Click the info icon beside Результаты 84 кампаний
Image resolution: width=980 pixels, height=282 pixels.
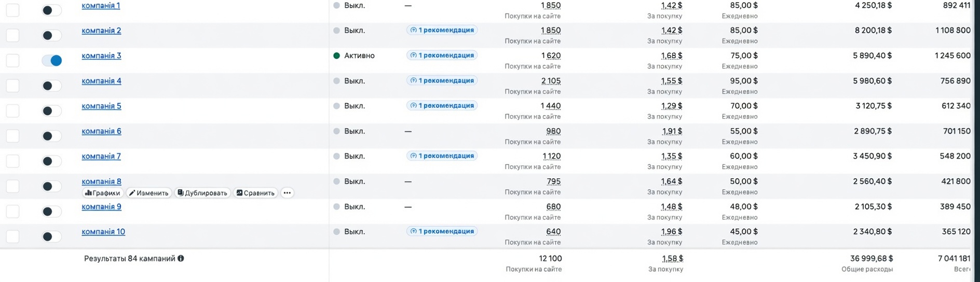181,258
